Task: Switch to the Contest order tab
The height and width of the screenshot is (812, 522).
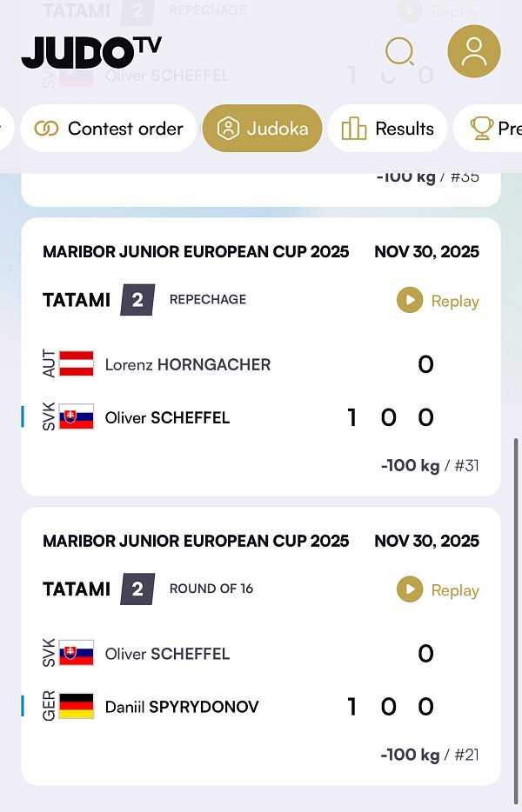Action: (109, 129)
